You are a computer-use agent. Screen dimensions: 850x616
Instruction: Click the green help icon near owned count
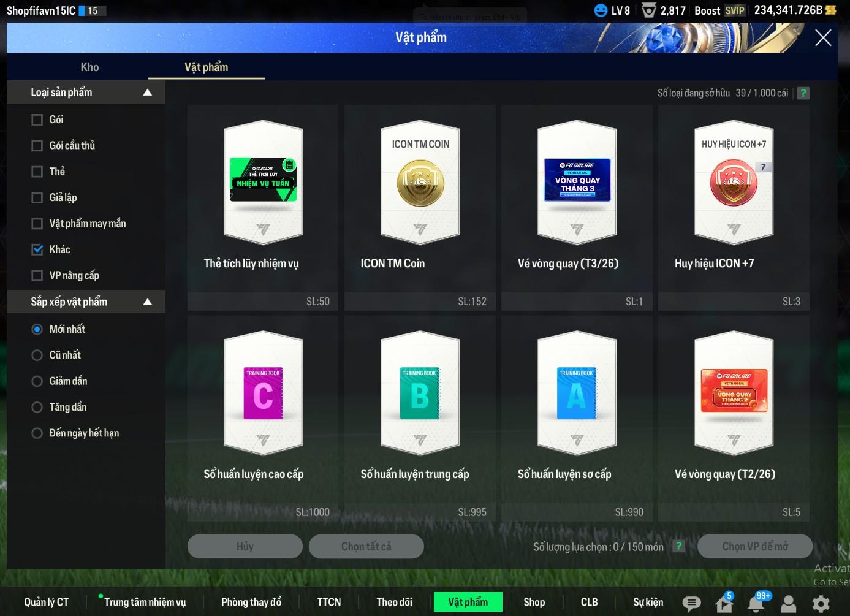[x=803, y=93]
